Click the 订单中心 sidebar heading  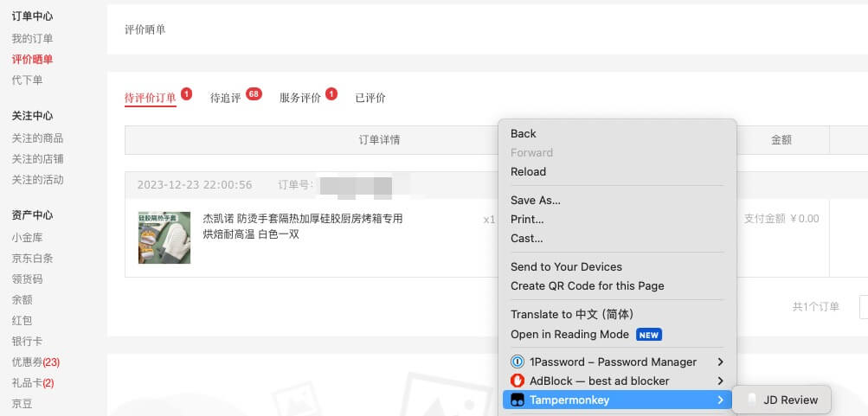click(x=32, y=16)
